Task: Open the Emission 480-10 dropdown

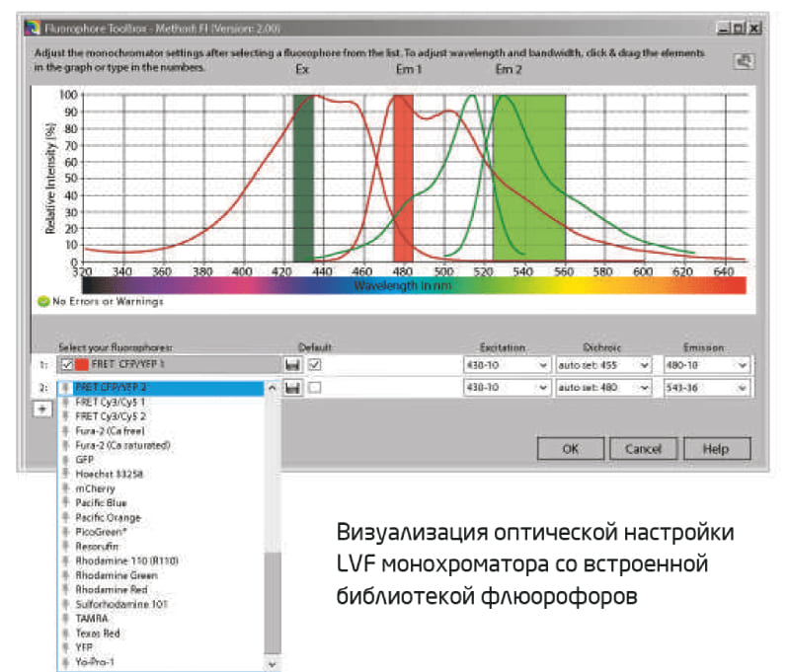Action: pyautogui.click(x=743, y=365)
